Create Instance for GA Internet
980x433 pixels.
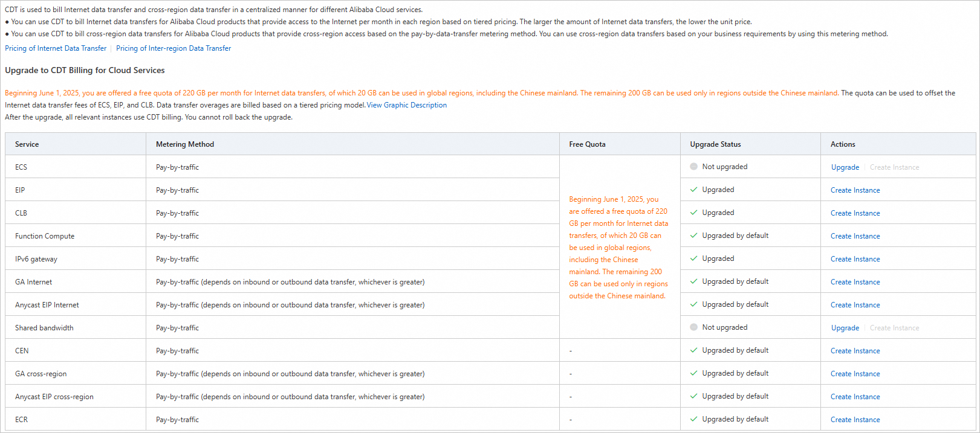tap(855, 282)
